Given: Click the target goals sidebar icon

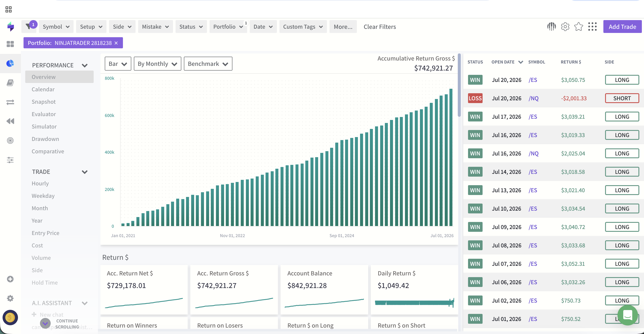Looking at the screenshot, I should coord(10,140).
